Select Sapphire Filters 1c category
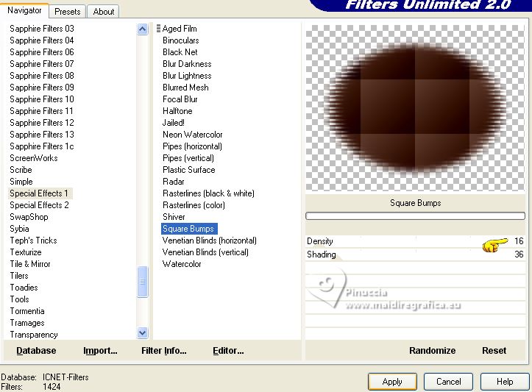The height and width of the screenshot is (392, 532). (42, 146)
